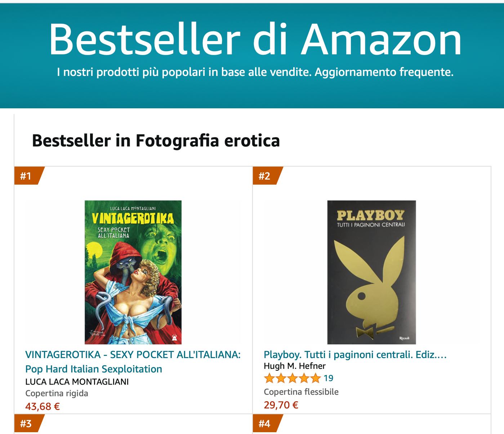The width and height of the screenshot is (504, 434).
Task: Click the Bestseller di Amazon banner heading
Action: (255, 39)
